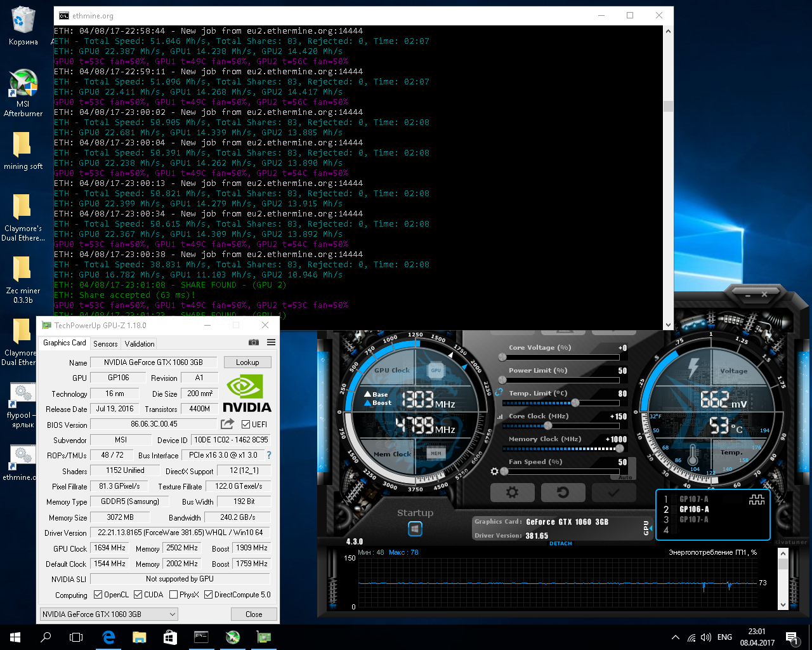This screenshot has width=812, height=650.
Task: Click Afterburner monitoring waveform icon
Action: tap(757, 500)
